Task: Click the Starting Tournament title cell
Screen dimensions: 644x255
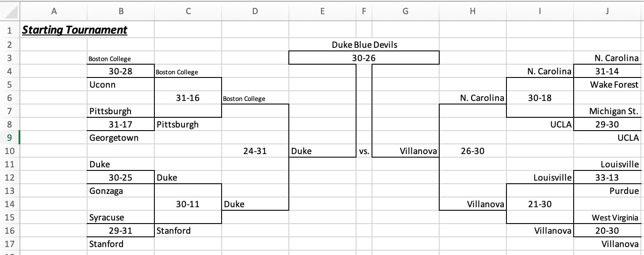Action: (x=54, y=31)
